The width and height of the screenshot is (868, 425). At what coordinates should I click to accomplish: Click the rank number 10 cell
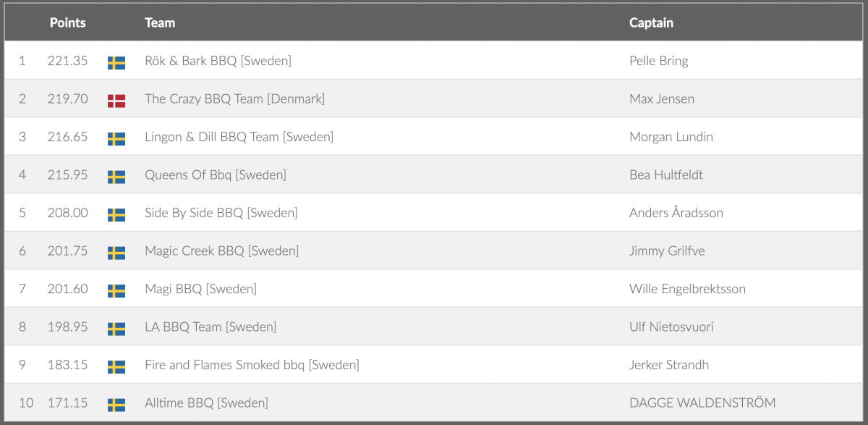pyautogui.click(x=26, y=403)
